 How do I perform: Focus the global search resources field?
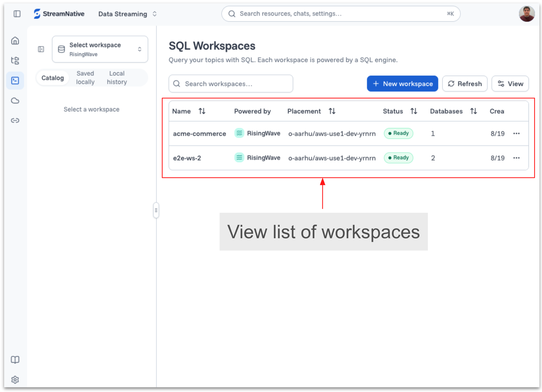[341, 14]
